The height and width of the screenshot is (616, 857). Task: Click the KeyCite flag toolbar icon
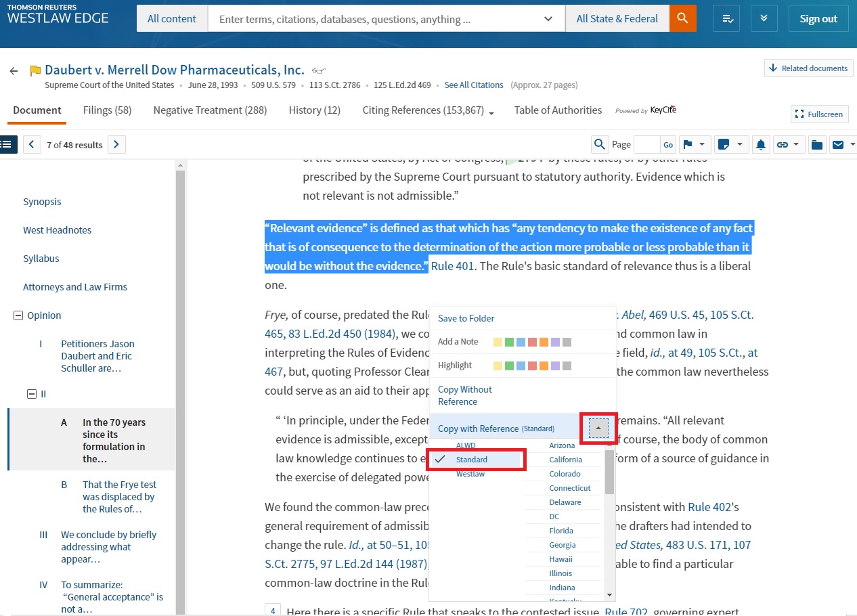point(688,144)
